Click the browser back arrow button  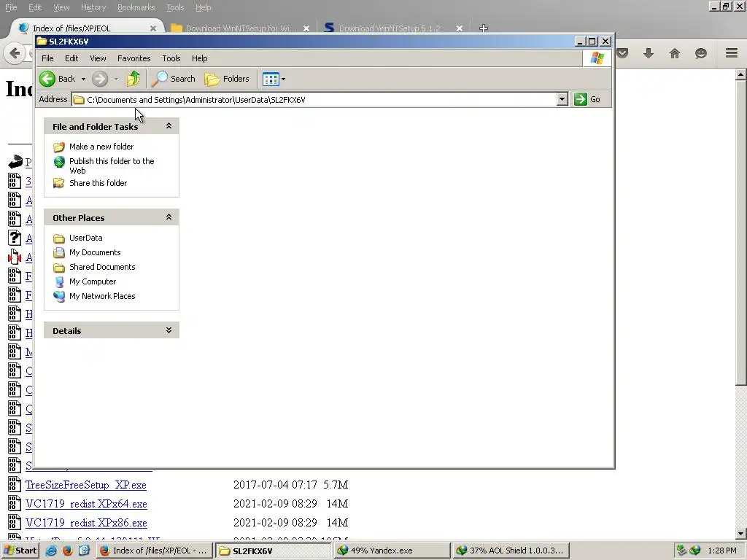[15, 53]
